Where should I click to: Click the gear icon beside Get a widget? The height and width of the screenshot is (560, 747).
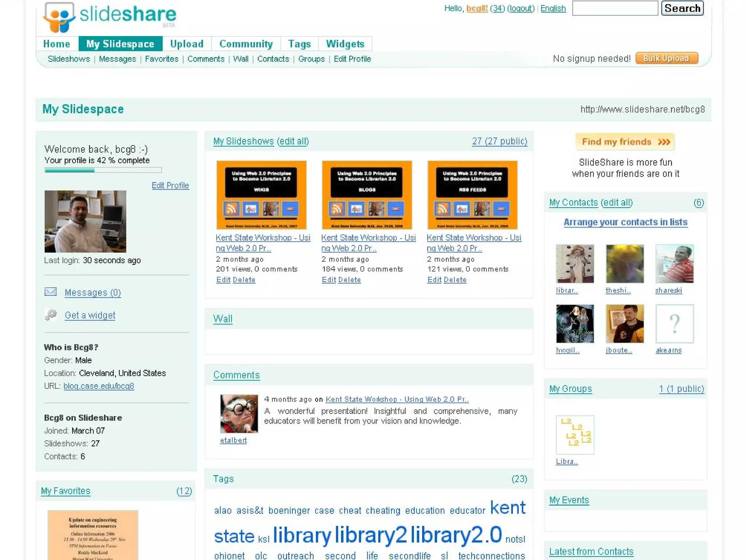[51, 314]
